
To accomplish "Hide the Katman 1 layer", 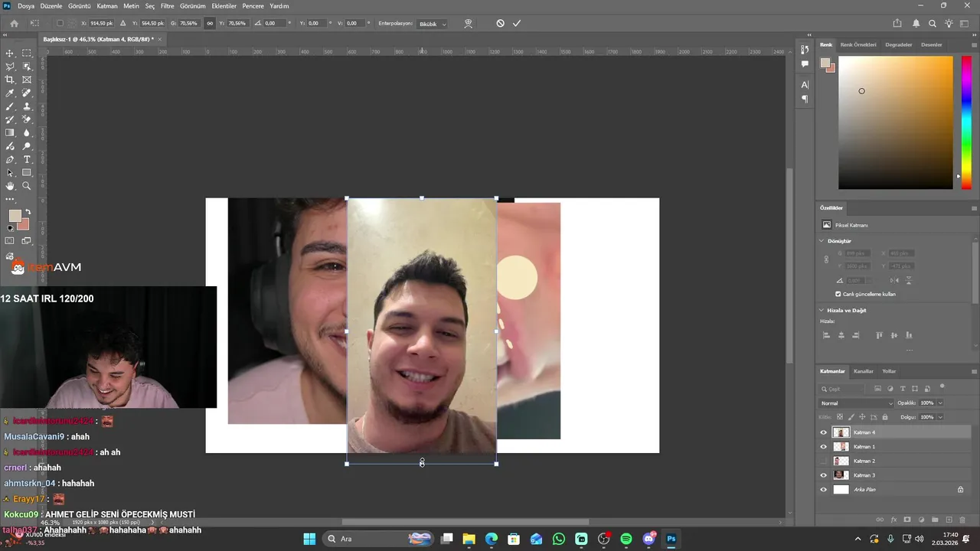I will 824,447.
